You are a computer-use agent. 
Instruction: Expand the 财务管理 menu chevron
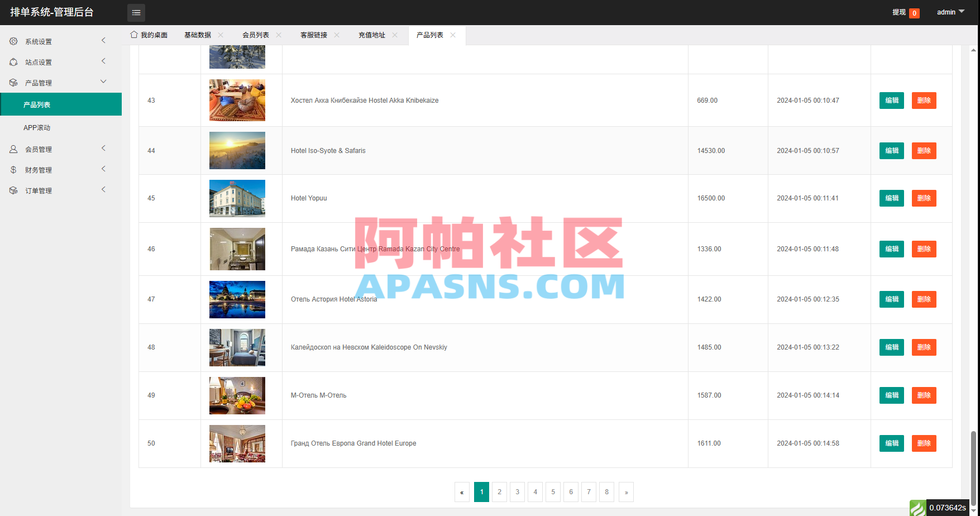pyautogui.click(x=103, y=169)
